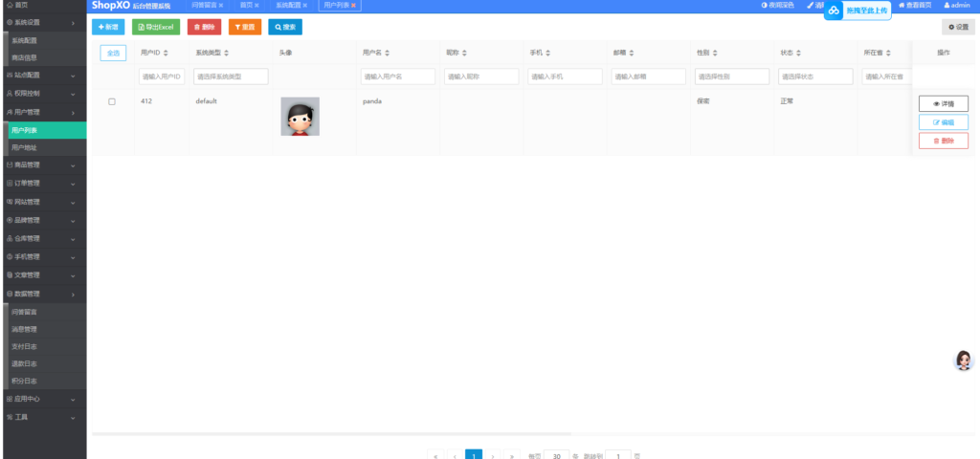Collapse the 数据管理 sidebar menu

pyautogui.click(x=44, y=294)
